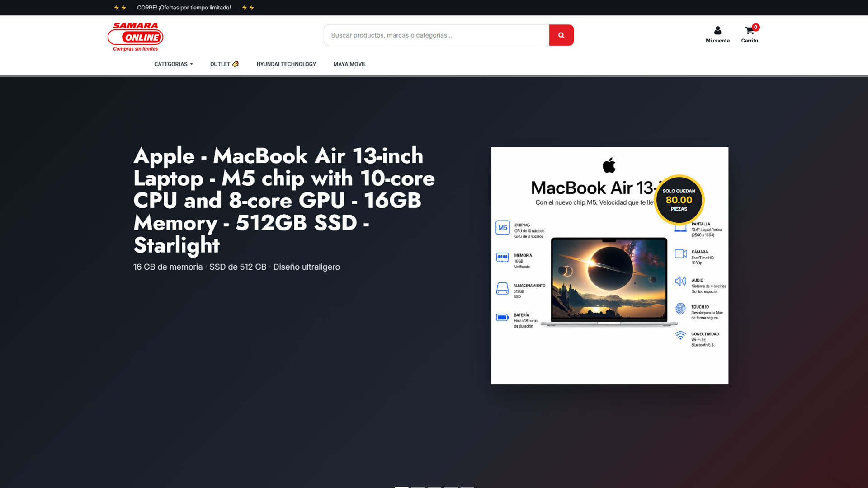Screen dimensions: 868x488
Task: Click the TOUCH ID fingerprint icon
Action: click(x=680, y=309)
